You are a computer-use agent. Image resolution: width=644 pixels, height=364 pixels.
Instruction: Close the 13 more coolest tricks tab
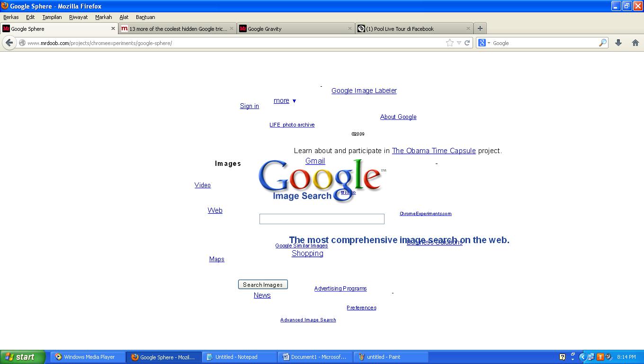coord(232,28)
